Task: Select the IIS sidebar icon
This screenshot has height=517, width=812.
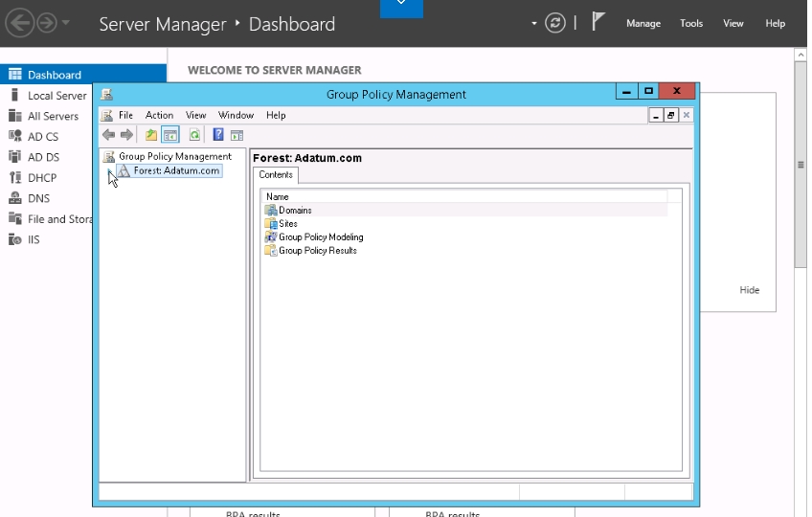Action: (15, 239)
